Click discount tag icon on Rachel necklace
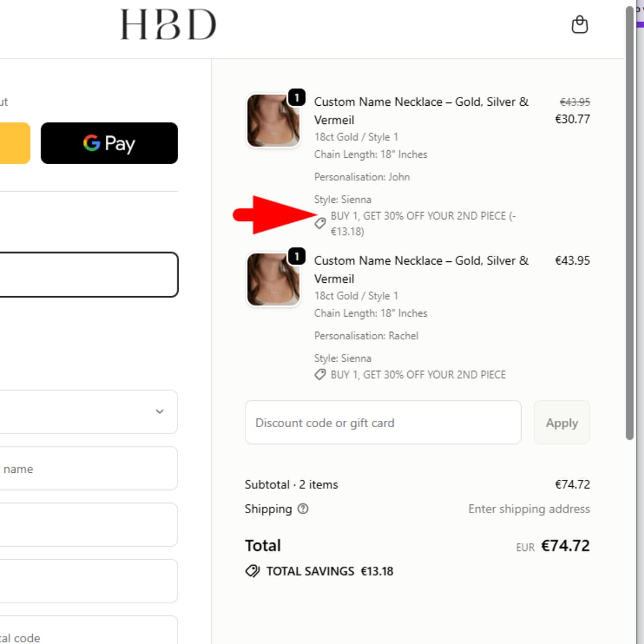The height and width of the screenshot is (644, 644). 320,375
